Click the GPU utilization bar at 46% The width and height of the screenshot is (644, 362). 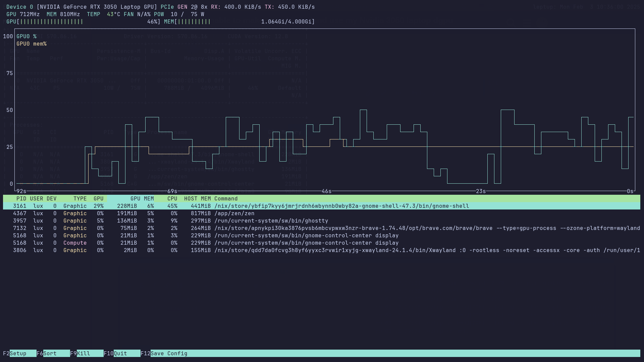click(x=84, y=21)
